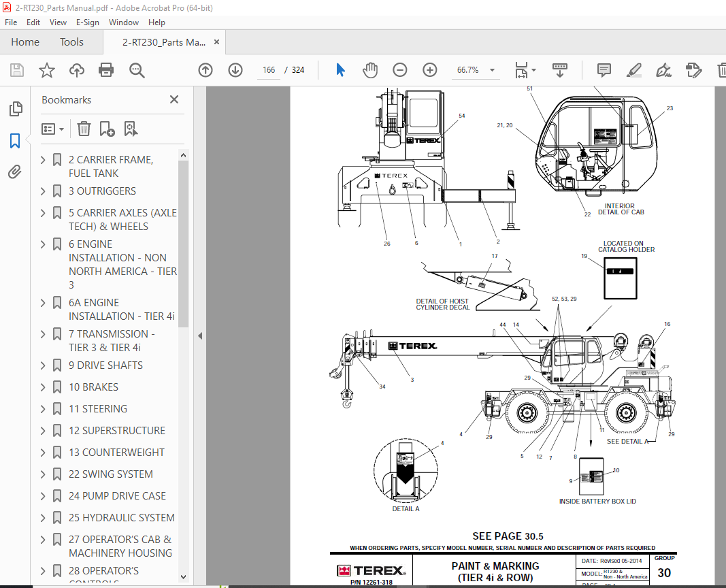Screen dimensions: 726x588
Task: Click the Save file icon
Action: click(x=17, y=70)
